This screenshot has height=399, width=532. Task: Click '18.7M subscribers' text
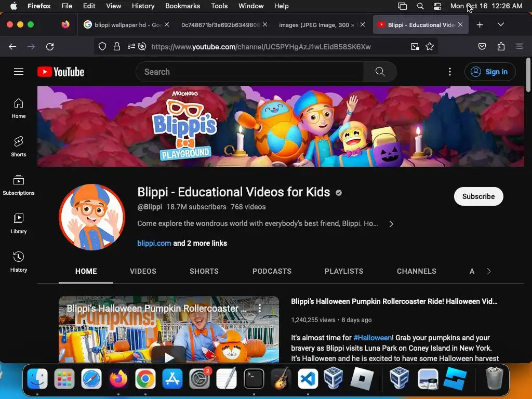(x=196, y=207)
